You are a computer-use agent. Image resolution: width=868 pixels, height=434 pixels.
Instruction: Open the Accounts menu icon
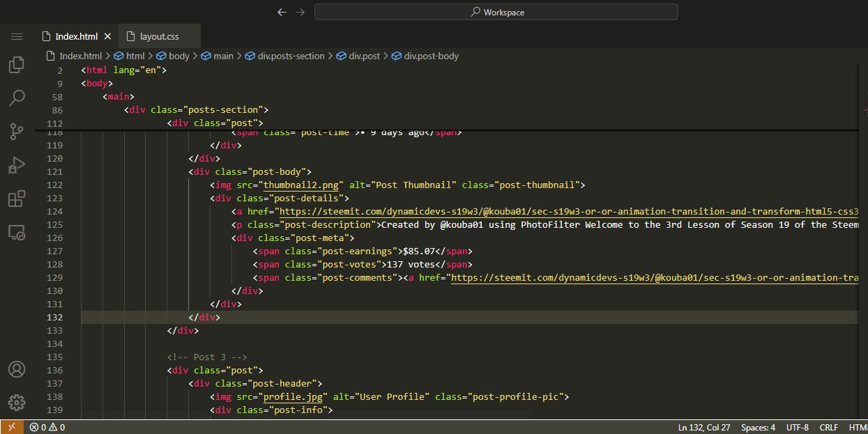17,369
